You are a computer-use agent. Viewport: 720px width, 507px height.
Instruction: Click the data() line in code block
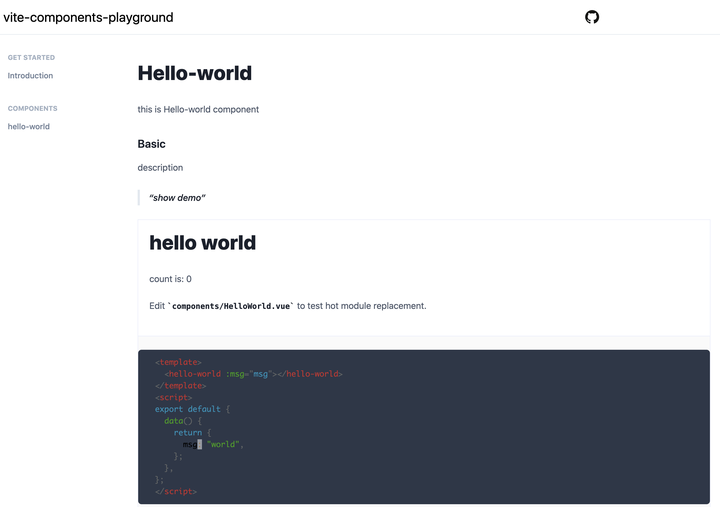183,421
